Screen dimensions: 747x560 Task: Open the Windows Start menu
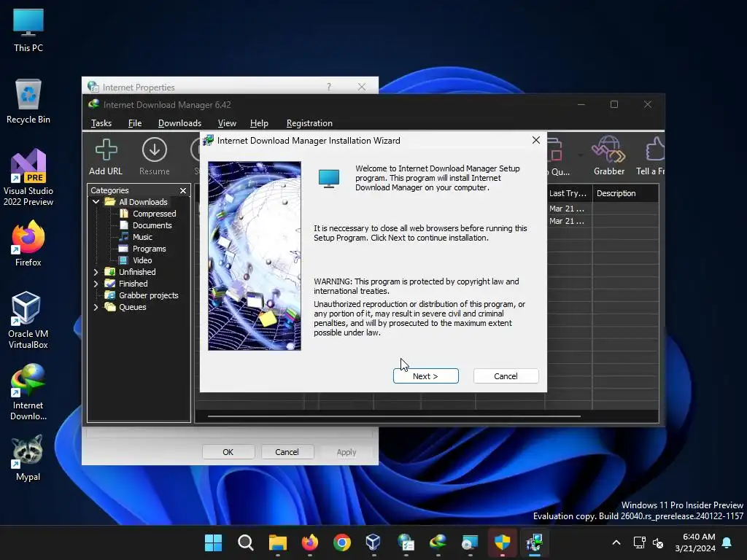pos(213,542)
